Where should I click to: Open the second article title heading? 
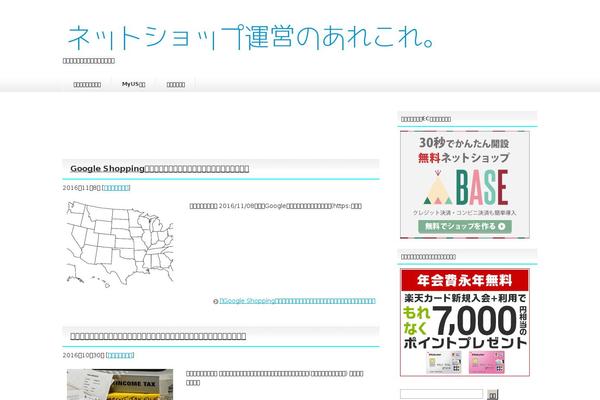(x=158, y=336)
